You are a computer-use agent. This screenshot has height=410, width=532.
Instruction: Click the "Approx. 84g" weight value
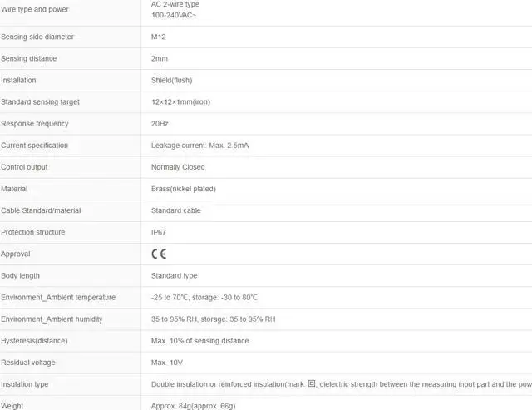[171, 406]
